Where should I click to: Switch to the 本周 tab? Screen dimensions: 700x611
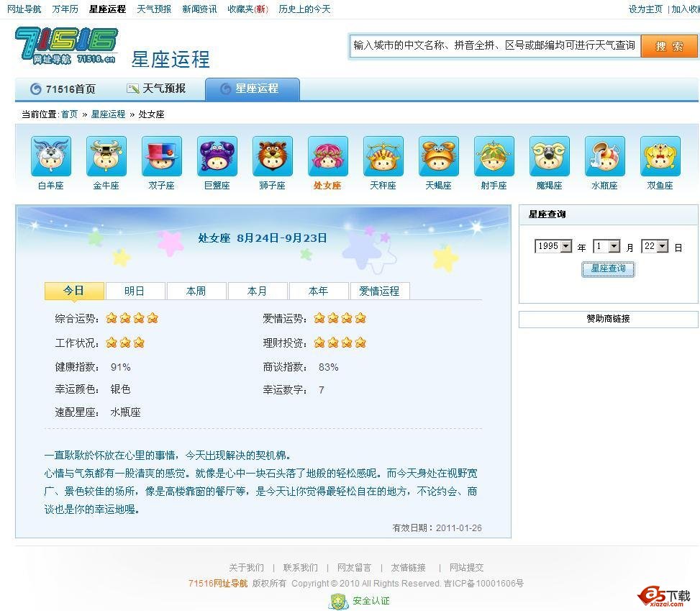click(196, 291)
